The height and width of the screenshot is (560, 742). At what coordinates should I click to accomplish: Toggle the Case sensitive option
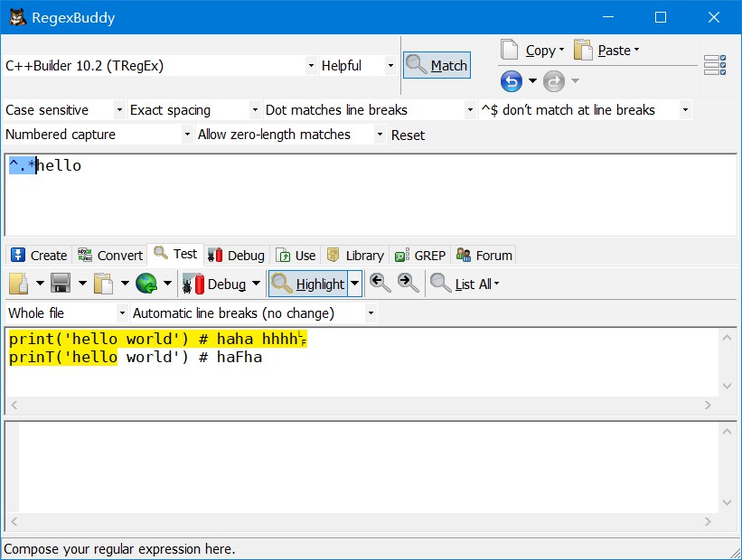[x=64, y=110]
